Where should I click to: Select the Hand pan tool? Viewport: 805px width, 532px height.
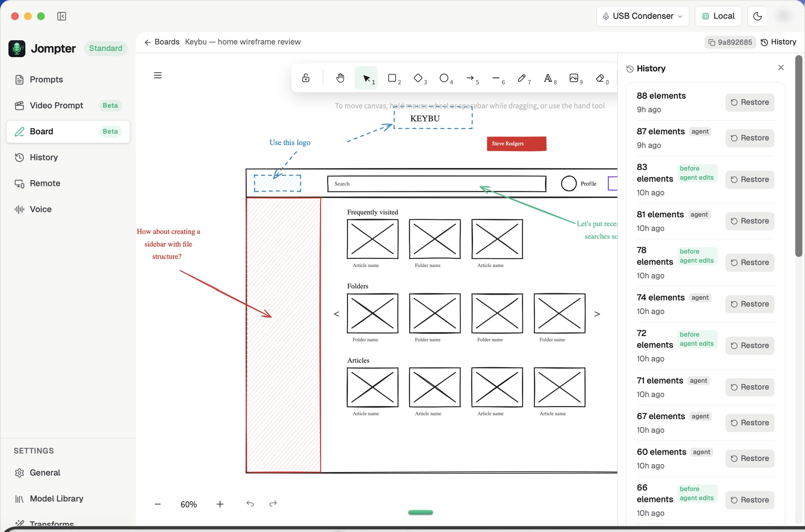coord(340,78)
